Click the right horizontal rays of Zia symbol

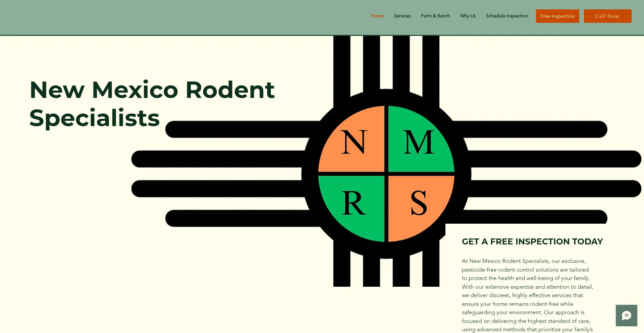click(x=553, y=174)
